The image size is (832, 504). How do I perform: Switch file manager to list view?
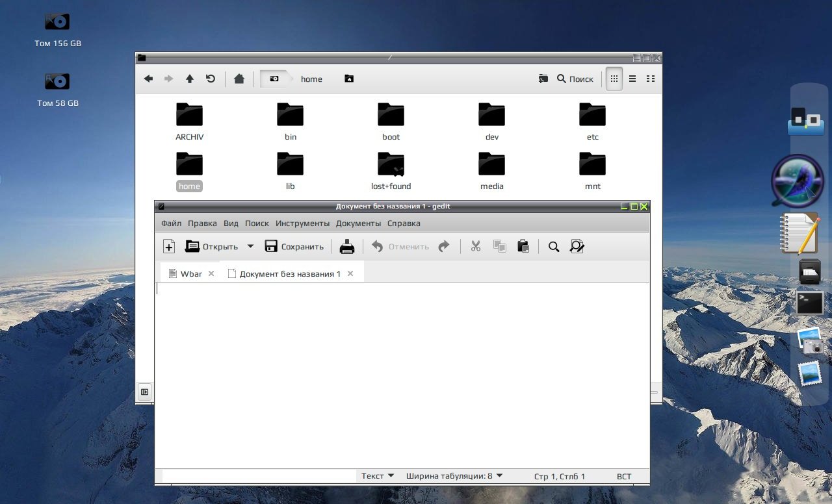(x=632, y=79)
